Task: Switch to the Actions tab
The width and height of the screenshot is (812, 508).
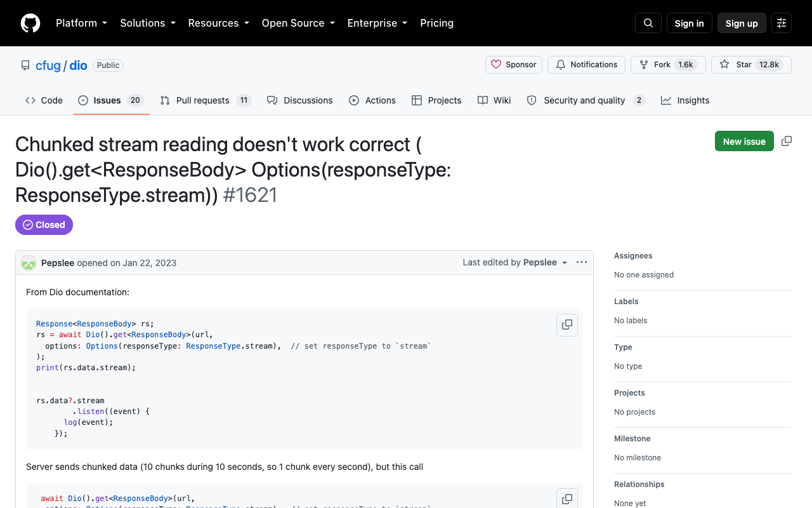Action: tap(372, 100)
